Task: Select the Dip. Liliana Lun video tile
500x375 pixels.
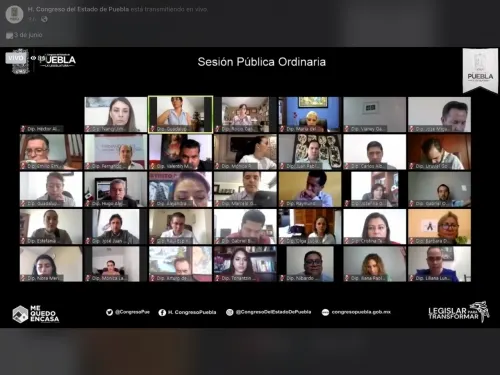Action: point(439,264)
